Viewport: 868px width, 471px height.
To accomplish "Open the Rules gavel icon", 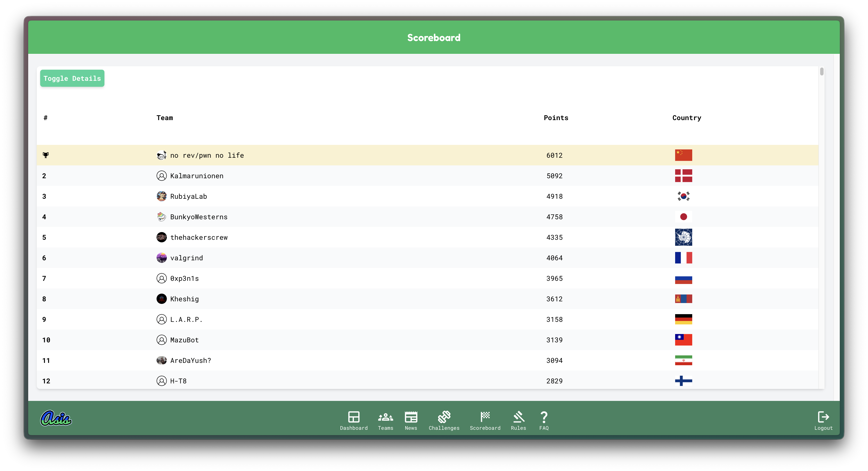I will click(x=518, y=417).
